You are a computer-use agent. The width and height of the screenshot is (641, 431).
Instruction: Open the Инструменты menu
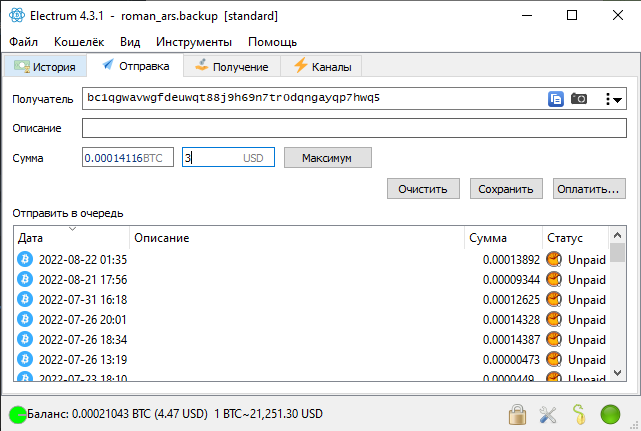coord(194,42)
